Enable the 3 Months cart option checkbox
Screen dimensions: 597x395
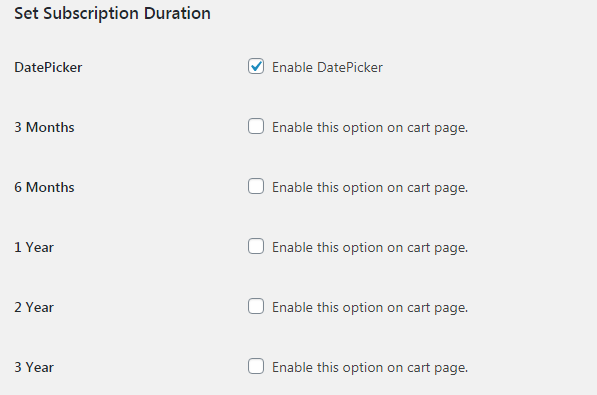pyautogui.click(x=256, y=126)
